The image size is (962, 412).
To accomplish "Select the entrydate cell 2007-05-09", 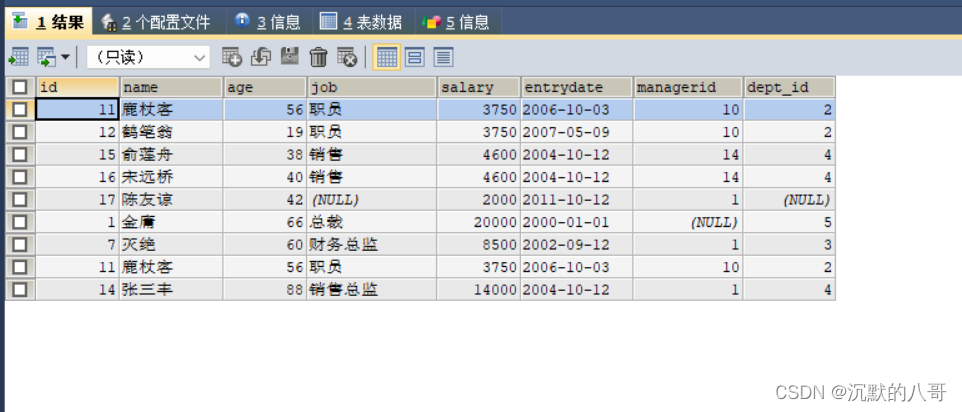I will 577,132.
